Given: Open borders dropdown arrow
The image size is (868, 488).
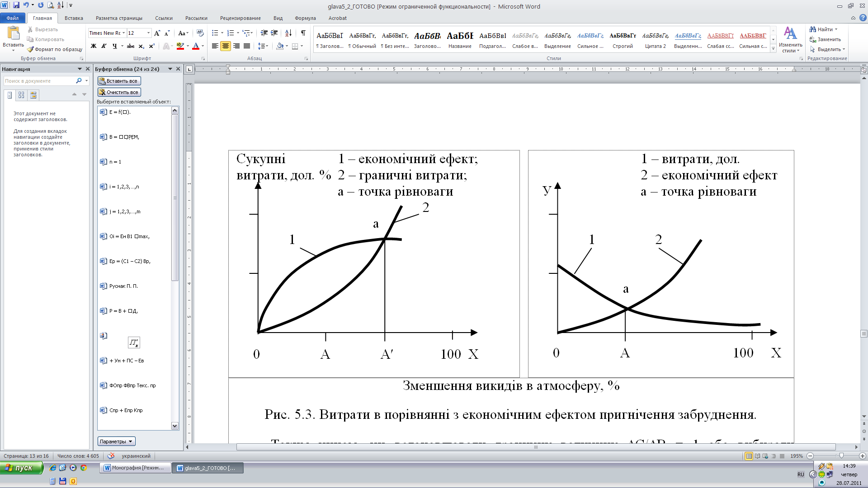Looking at the screenshot, I should [x=302, y=46].
